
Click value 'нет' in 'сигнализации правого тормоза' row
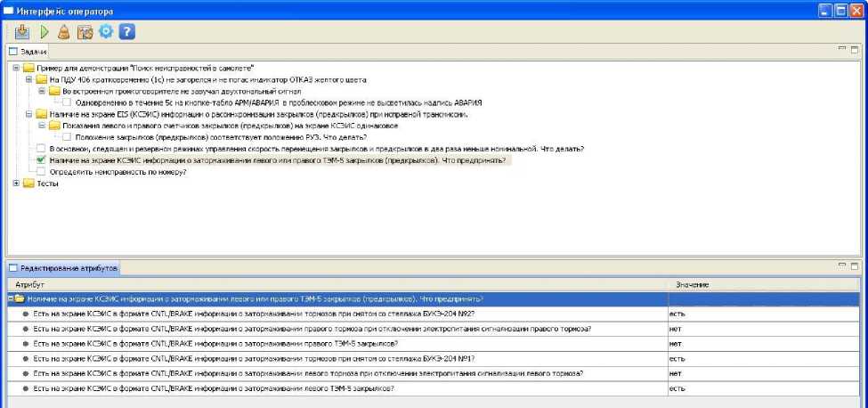coord(675,329)
